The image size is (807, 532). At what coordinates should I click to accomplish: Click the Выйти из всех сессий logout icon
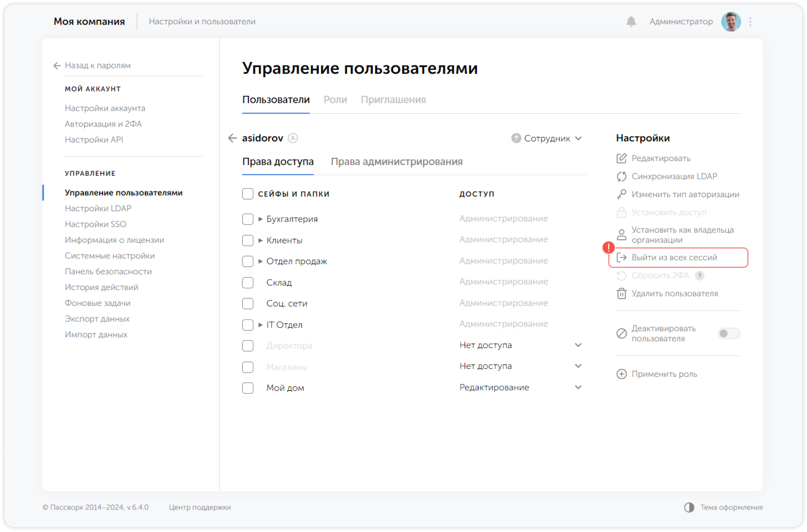coord(622,257)
